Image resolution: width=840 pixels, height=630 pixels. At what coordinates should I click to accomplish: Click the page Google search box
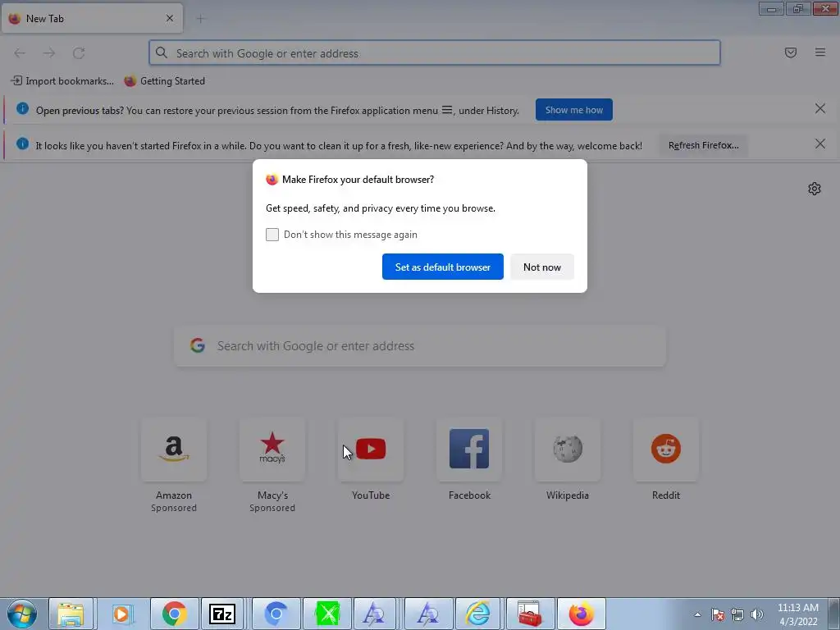coord(420,346)
